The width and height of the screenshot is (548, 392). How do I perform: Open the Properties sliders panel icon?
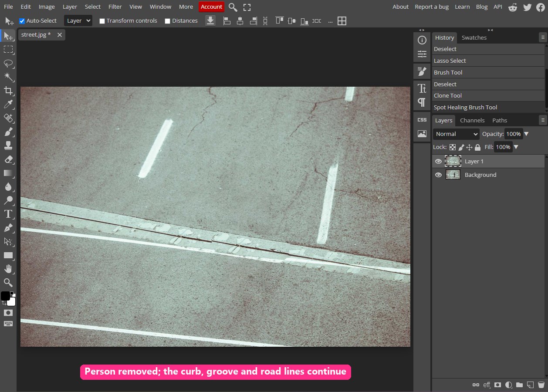tap(422, 54)
